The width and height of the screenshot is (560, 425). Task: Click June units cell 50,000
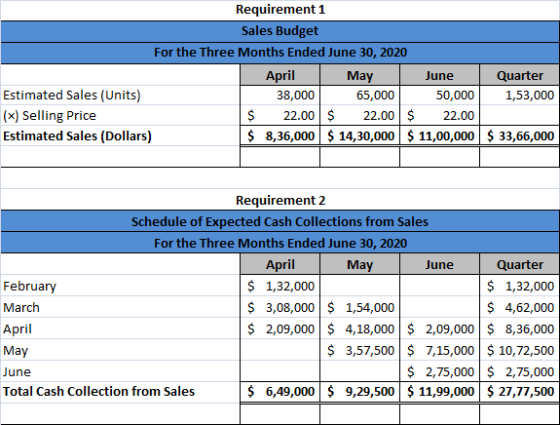point(439,95)
